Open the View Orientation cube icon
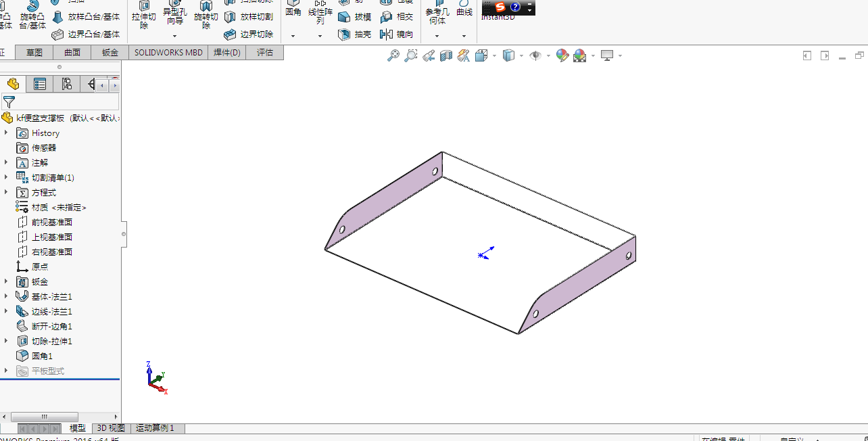868x441 pixels. tap(481, 55)
